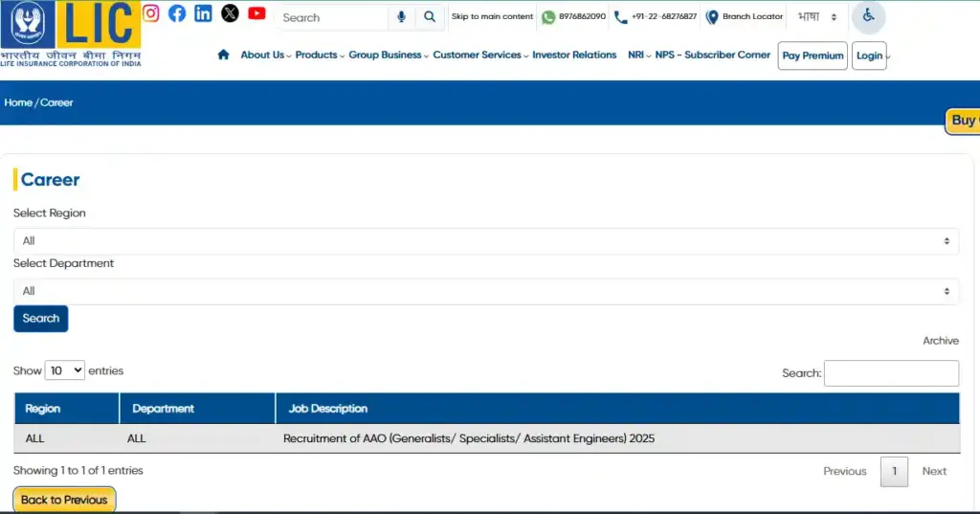
Task: Open the Select Department dropdown
Action: pyautogui.click(x=485, y=291)
